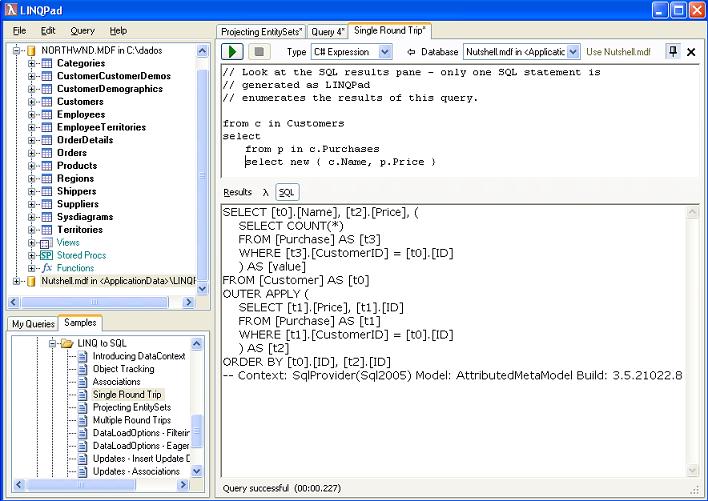This screenshot has height=501, width=708.
Task: Click the samples list vertical scrollbar thumb
Action: [x=197, y=431]
